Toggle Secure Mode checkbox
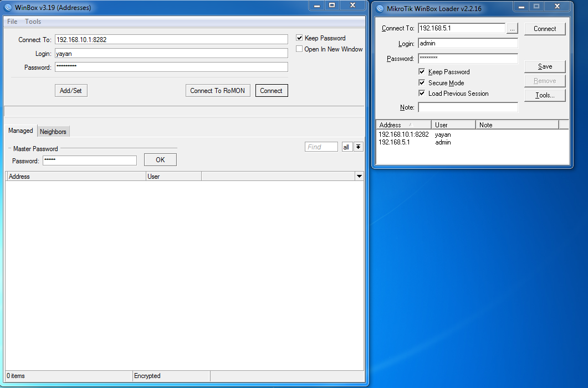Viewport: 588px width, 388px height. pyautogui.click(x=422, y=83)
